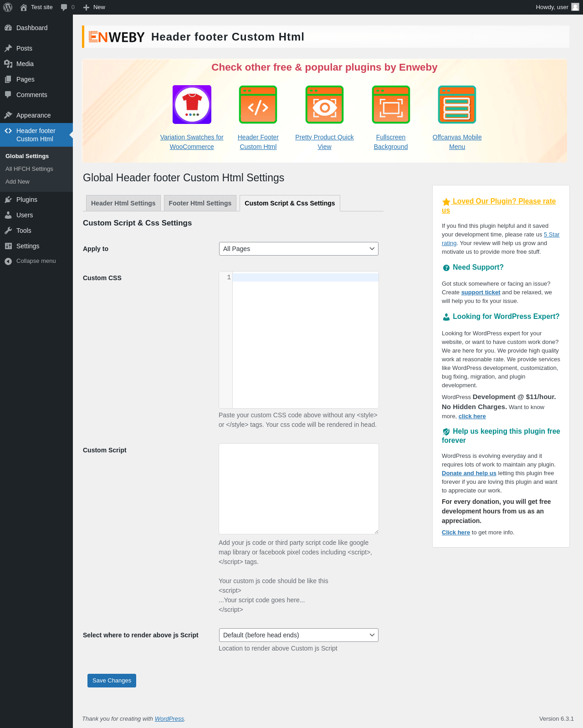Switch to Footer Html Settings tab

pos(200,203)
